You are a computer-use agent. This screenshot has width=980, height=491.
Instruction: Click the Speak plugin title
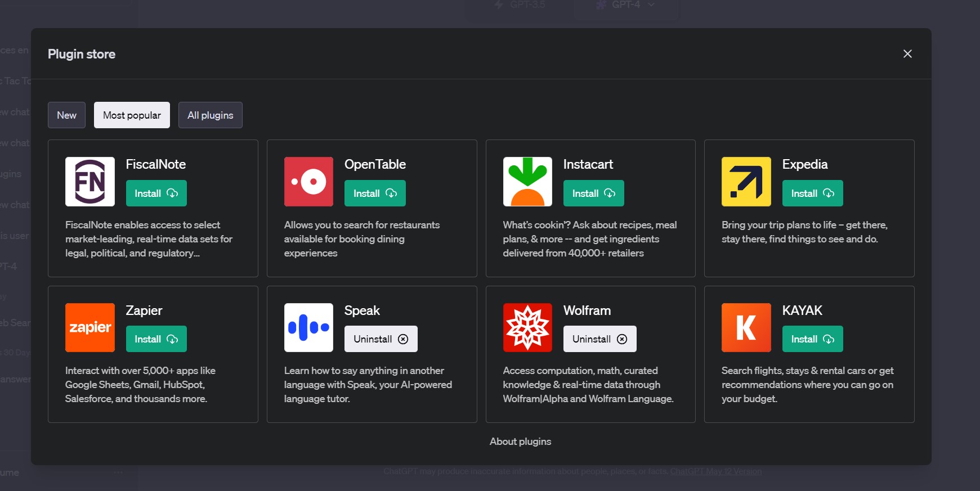pos(362,310)
